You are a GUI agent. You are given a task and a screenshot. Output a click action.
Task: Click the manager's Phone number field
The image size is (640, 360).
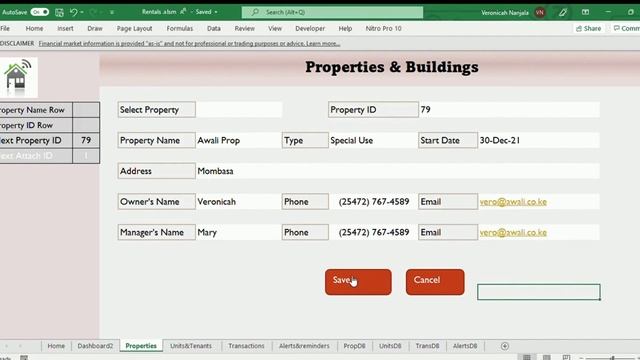coord(373,232)
